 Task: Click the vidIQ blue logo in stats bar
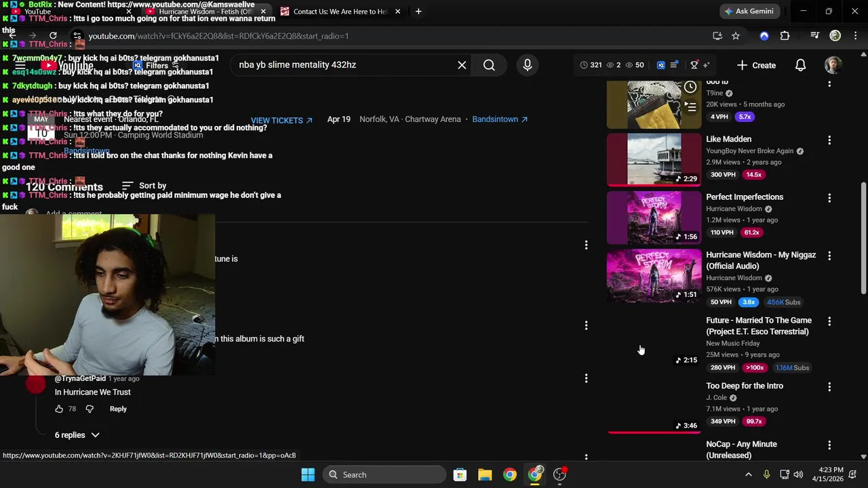pyautogui.click(x=661, y=65)
